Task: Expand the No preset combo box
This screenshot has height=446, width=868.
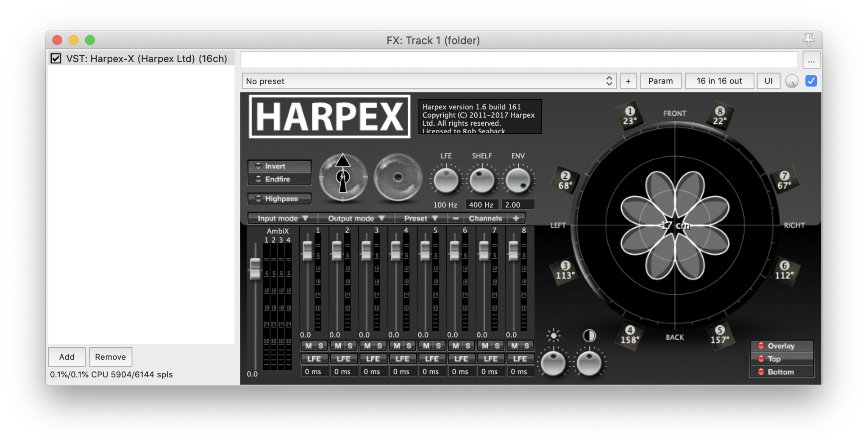Action: click(429, 81)
